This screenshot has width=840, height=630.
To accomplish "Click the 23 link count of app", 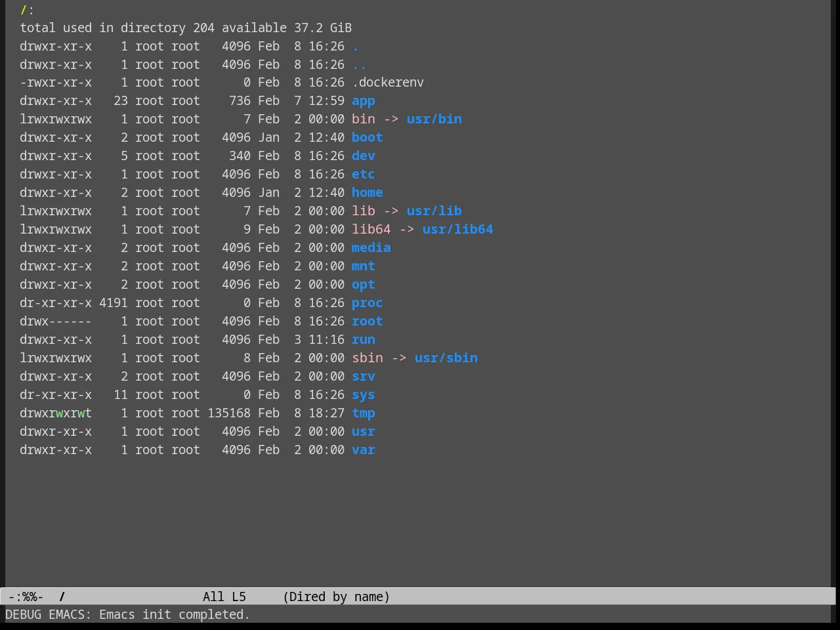I will 121,101.
